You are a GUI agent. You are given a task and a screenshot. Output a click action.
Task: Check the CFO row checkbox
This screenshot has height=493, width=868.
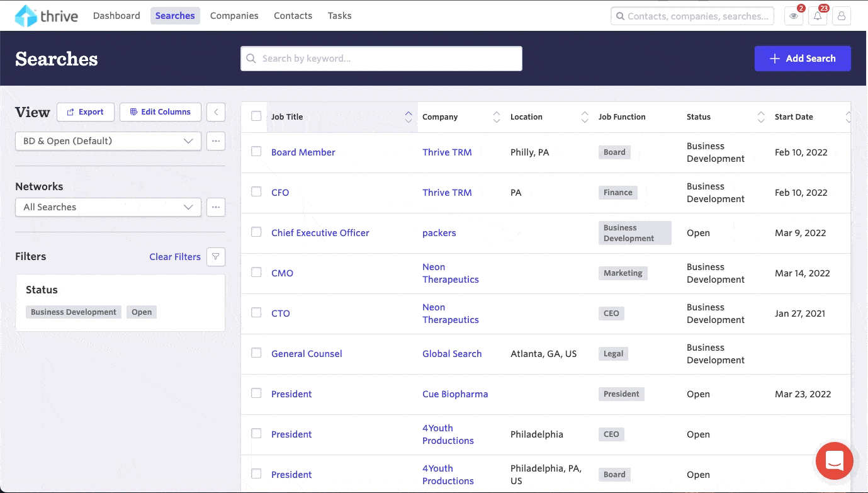coord(256,191)
